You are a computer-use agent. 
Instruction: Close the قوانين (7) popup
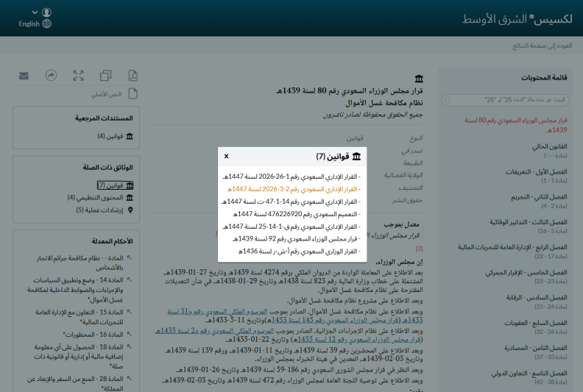click(x=227, y=157)
